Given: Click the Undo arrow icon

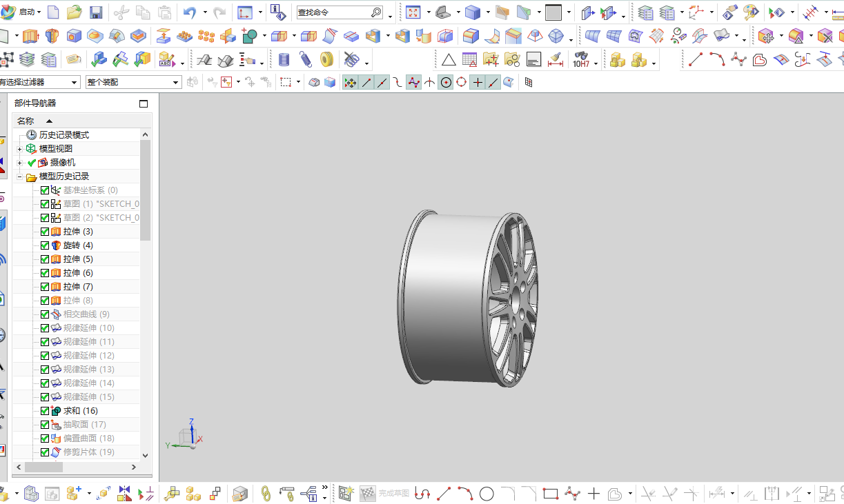Looking at the screenshot, I should click(x=190, y=12).
